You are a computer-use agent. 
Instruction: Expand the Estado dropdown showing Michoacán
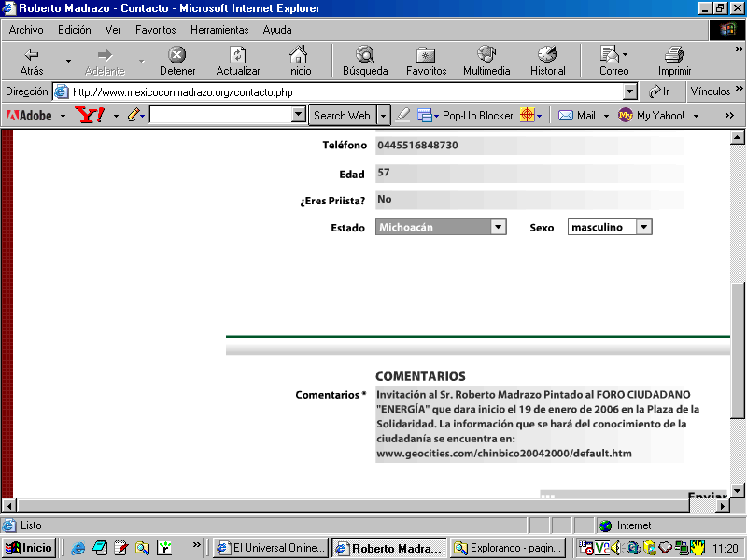(498, 227)
